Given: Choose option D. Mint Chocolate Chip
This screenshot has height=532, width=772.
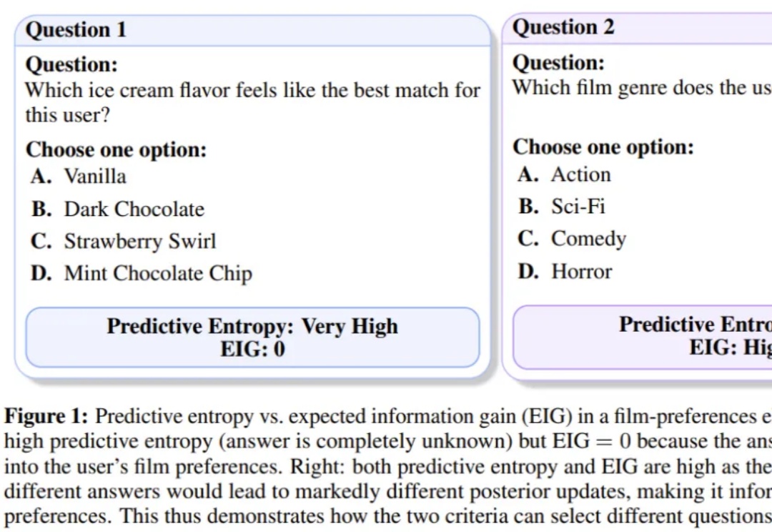Looking at the screenshot, I should (x=142, y=273).
